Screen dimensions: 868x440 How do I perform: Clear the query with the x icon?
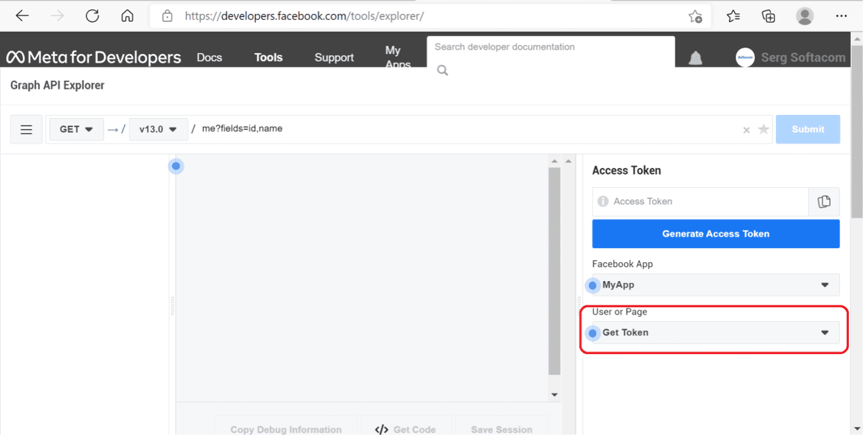[x=746, y=130]
